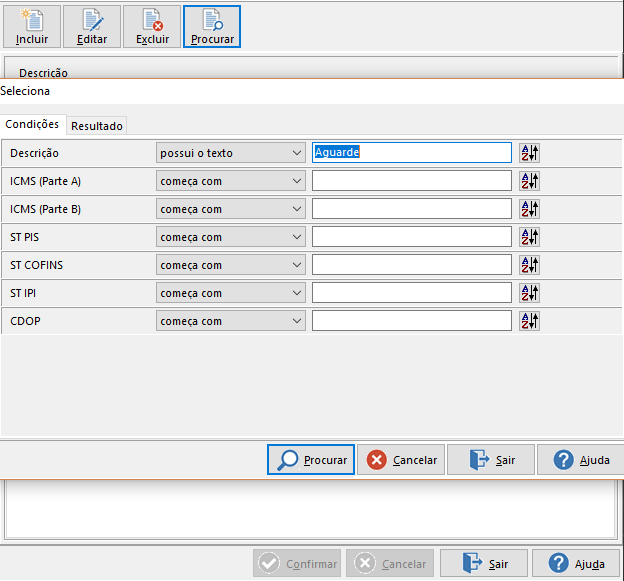Click Sair in the bottom main window bar
Image resolution: width=624 pixels, height=581 pixels.
tap(484, 563)
